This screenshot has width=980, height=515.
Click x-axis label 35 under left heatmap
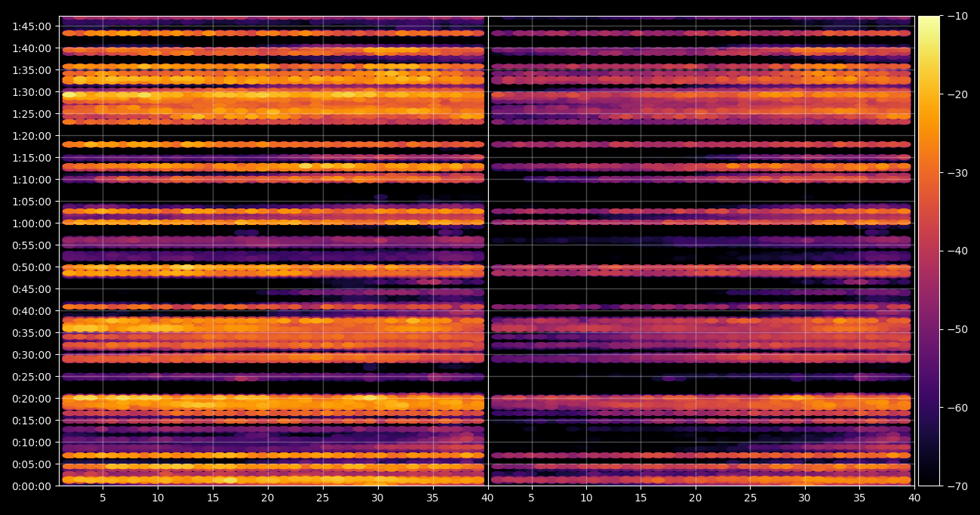point(433,498)
